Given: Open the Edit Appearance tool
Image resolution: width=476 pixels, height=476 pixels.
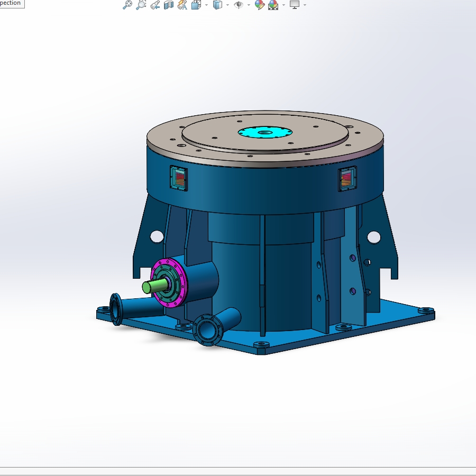Looking at the screenshot, I should pos(260,5).
